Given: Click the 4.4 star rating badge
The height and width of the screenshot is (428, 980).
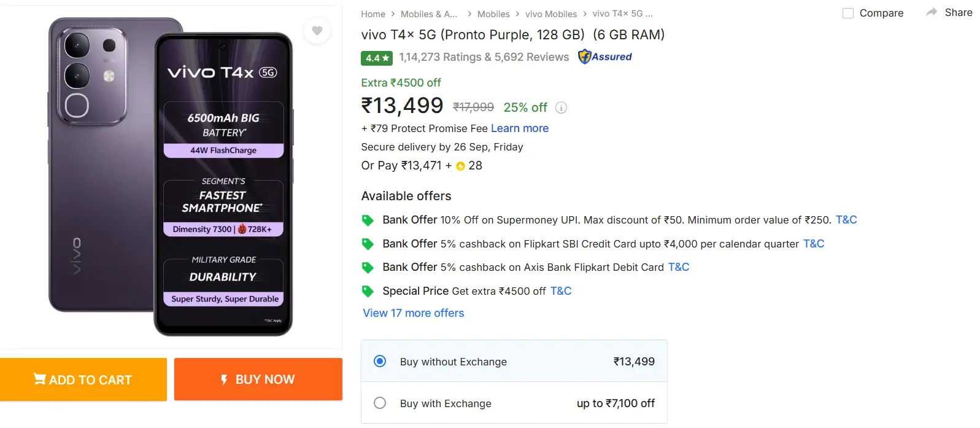Looking at the screenshot, I should pyautogui.click(x=376, y=58).
